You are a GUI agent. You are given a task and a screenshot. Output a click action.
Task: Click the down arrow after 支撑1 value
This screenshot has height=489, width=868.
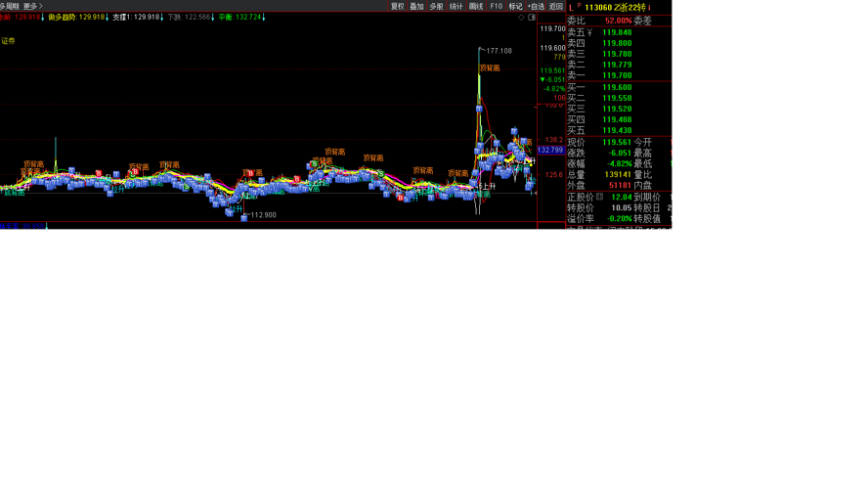(161, 18)
